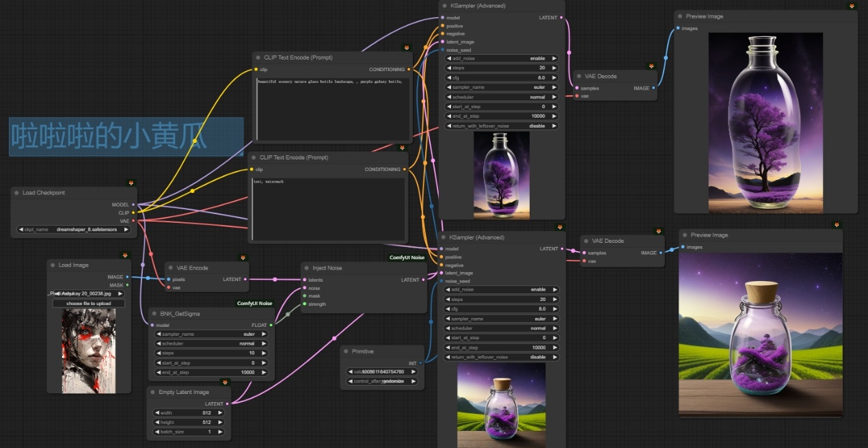
Task: Click the purple tree bottle image in Preview Image
Action: click(x=765, y=123)
